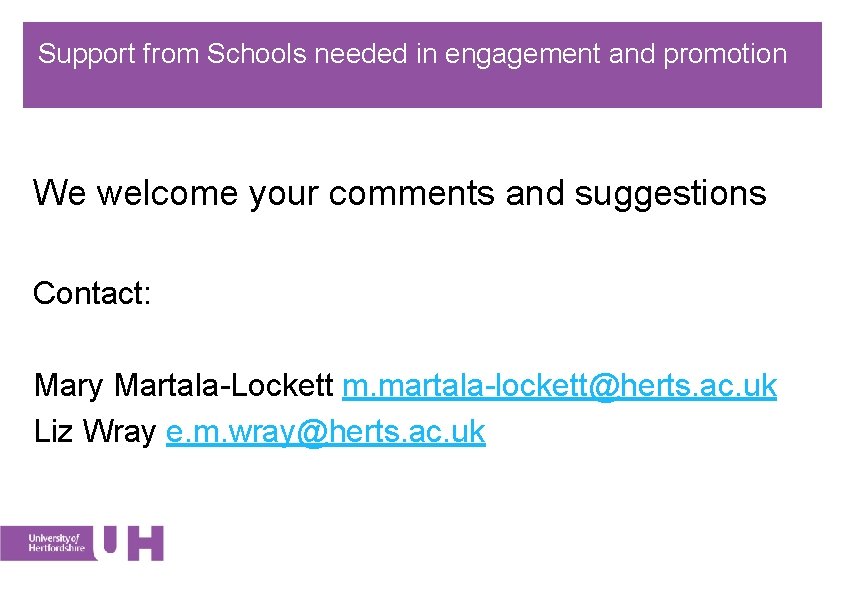Click the word 'suggestions' in the heading

tap(670, 192)
